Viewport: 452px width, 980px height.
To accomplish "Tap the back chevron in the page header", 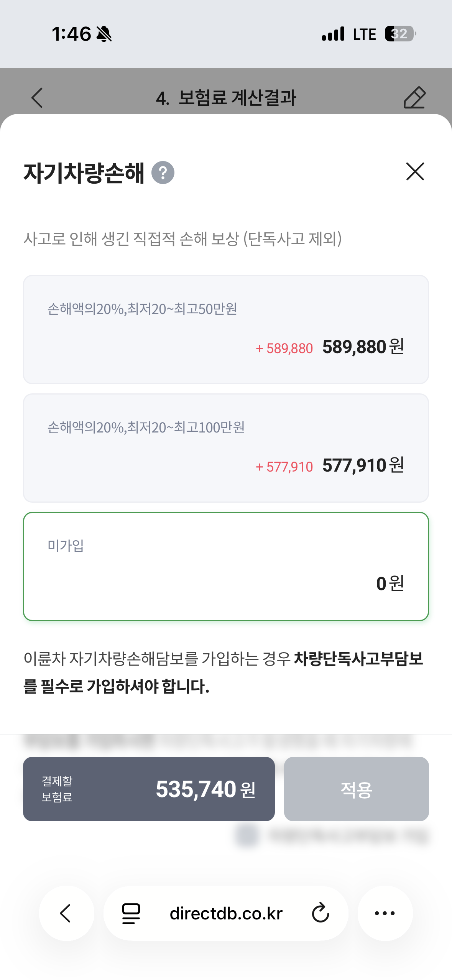I will tap(37, 98).
